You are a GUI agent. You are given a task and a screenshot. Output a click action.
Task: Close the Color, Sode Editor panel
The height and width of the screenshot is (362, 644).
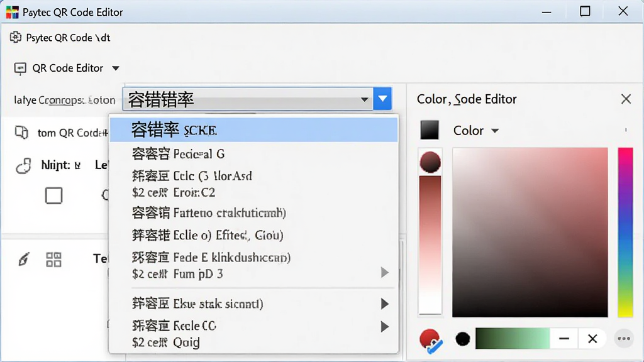[626, 99]
